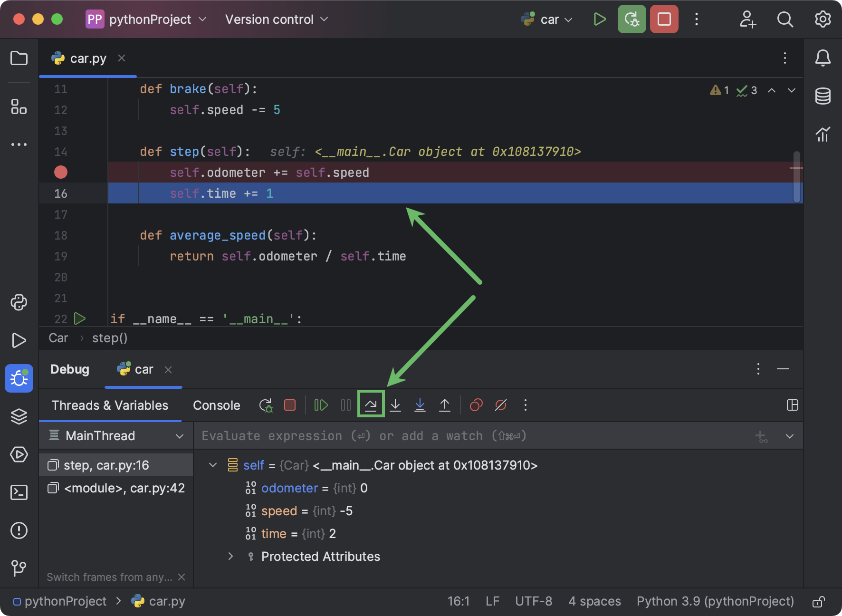Click the highlighted Step Over button
The image size is (842, 616).
(370, 404)
